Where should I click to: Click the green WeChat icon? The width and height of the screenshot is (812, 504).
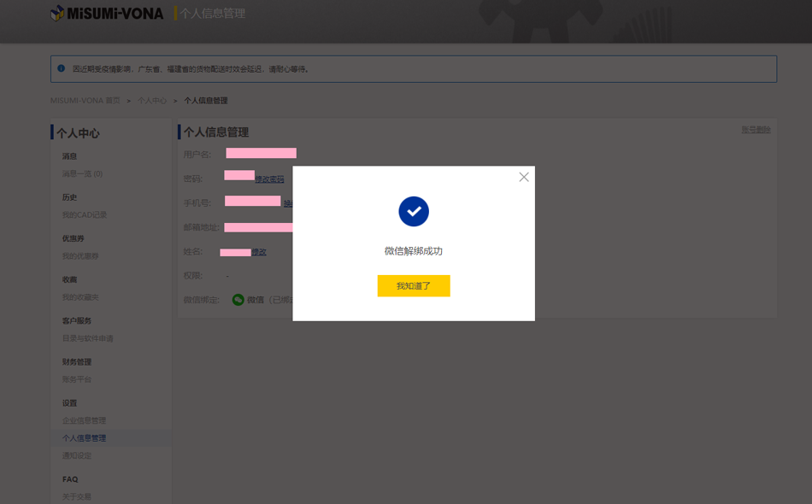238,300
